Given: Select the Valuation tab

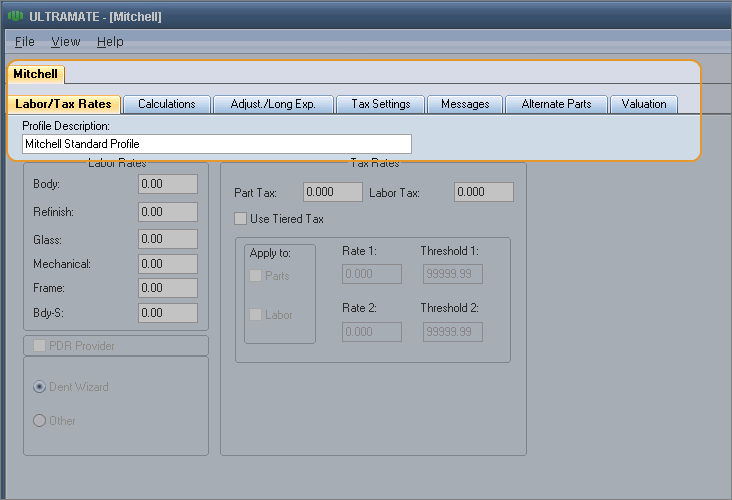Looking at the screenshot, I should 644,104.
